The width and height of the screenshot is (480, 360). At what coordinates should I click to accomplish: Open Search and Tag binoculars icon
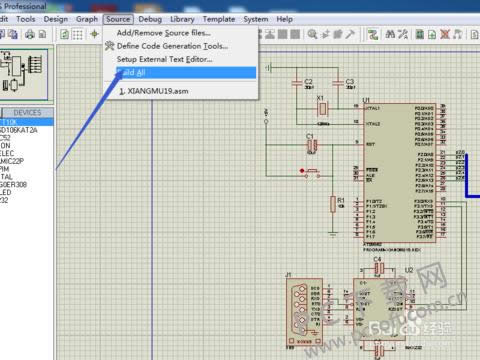point(390,34)
